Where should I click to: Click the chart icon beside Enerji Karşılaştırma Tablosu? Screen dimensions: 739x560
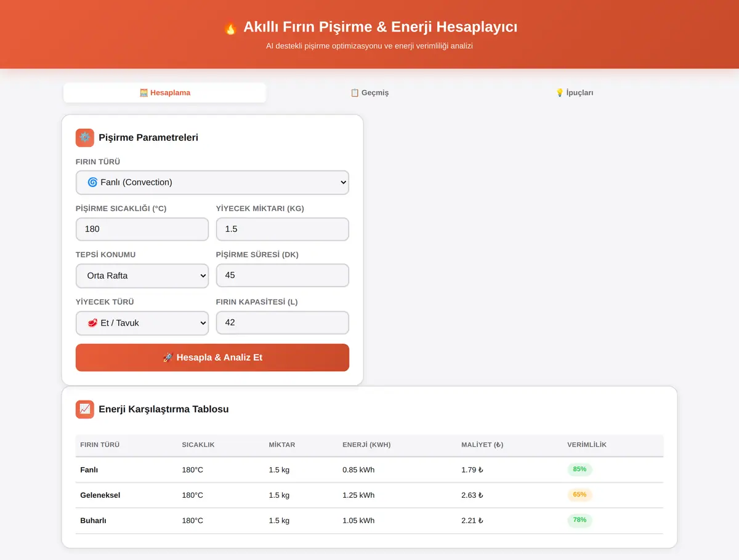tap(85, 409)
